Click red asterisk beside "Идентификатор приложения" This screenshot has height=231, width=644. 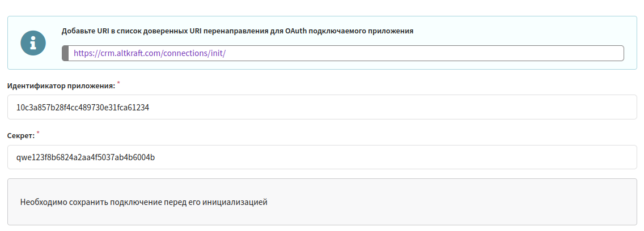pyautogui.click(x=118, y=83)
